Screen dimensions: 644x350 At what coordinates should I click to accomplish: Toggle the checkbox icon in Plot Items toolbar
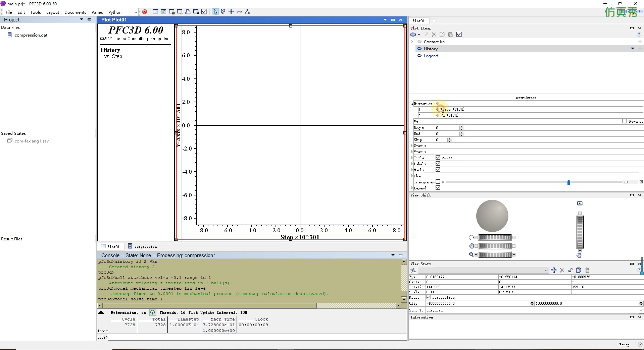[x=459, y=35]
